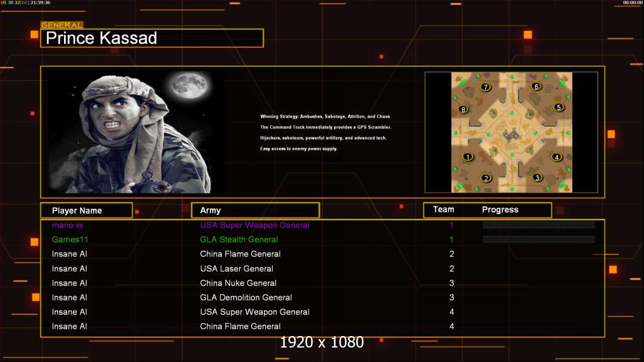Click the 21:59:36 clock readout
This screenshot has width=644, height=362.
(40, 2)
